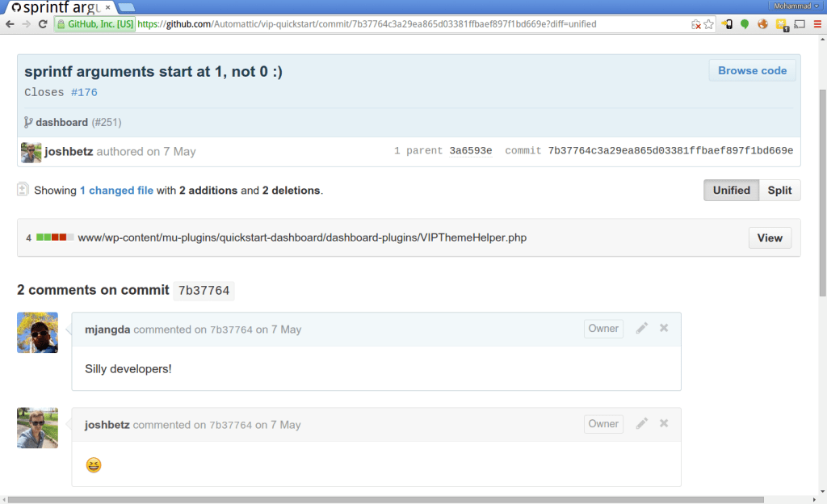Open a new browser tab
Viewport: 827px width, 504px height.
click(125, 7)
